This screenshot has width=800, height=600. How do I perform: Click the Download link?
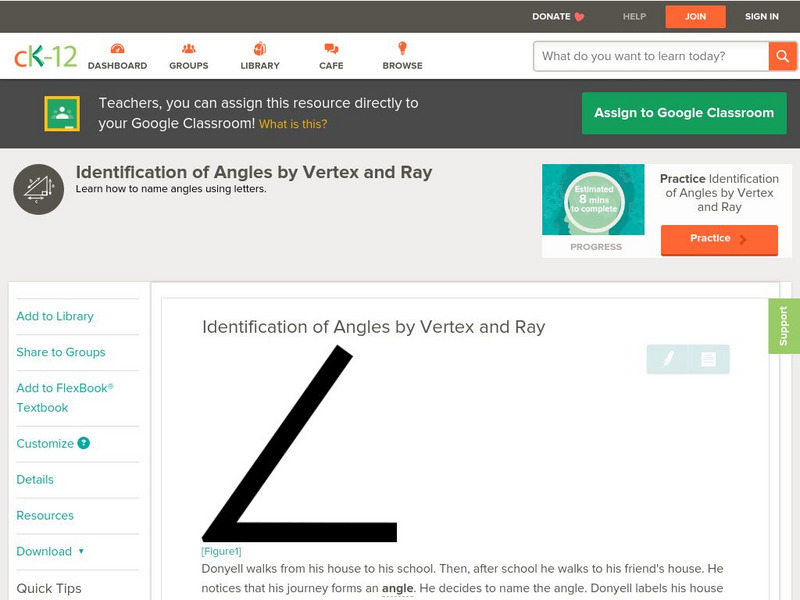[44, 552]
